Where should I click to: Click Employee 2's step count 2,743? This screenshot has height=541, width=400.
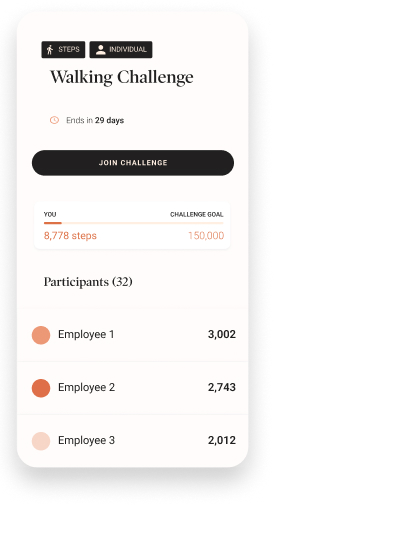click(222, 387)
